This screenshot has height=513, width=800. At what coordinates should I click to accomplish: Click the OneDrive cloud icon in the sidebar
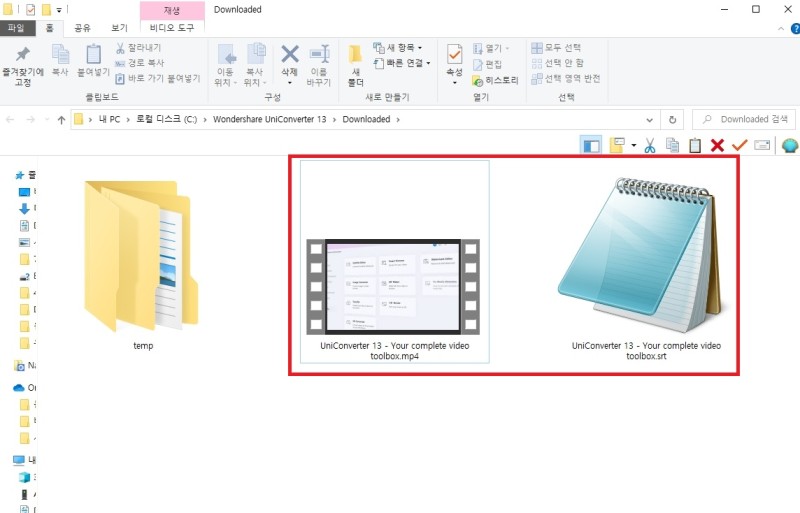[x=19, y=388]
